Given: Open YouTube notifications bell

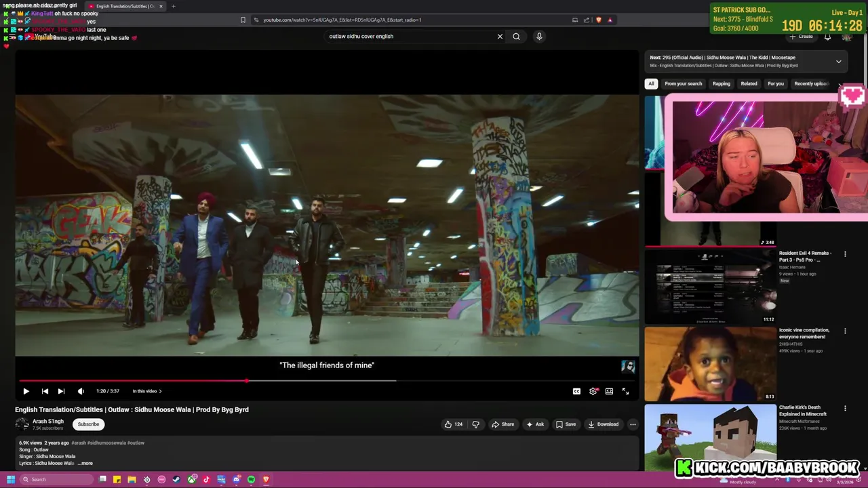Looking at the screenshot, I should [827, 37].
